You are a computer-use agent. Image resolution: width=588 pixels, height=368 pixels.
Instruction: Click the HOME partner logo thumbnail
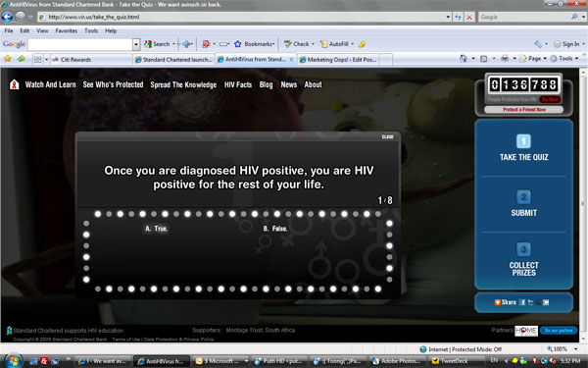click(x=526, y=331)
